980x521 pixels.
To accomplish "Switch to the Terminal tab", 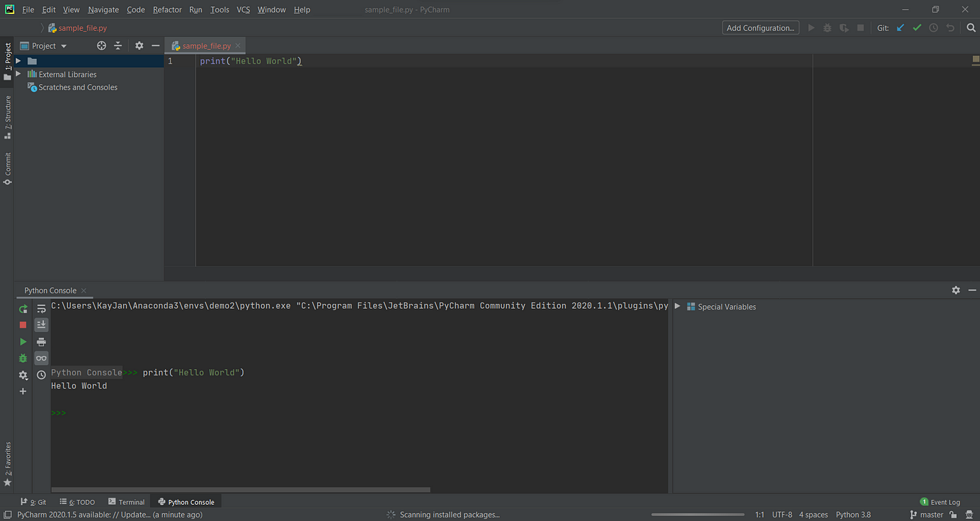I will tap(126, 502).
